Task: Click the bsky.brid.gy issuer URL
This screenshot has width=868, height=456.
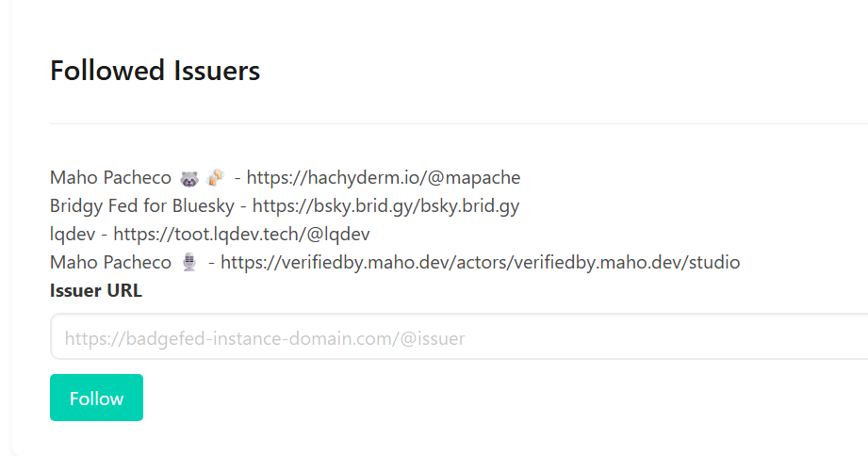Action: (x=385, y=206)
